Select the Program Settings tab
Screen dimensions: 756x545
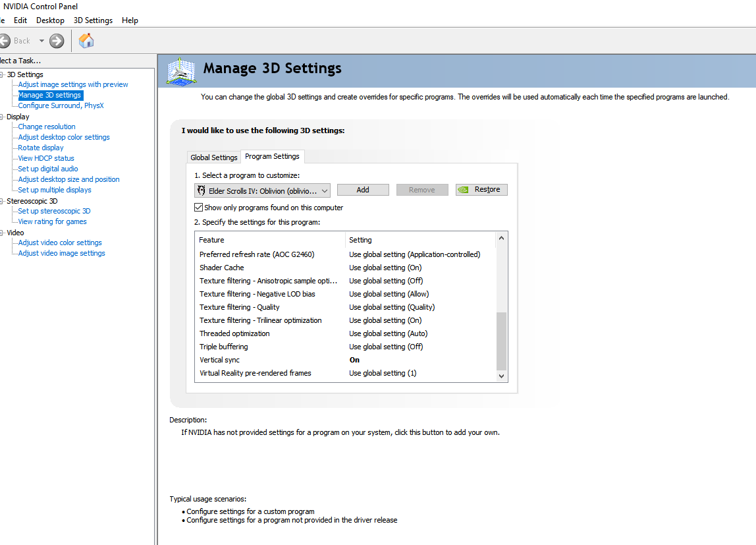pos(272,156)
